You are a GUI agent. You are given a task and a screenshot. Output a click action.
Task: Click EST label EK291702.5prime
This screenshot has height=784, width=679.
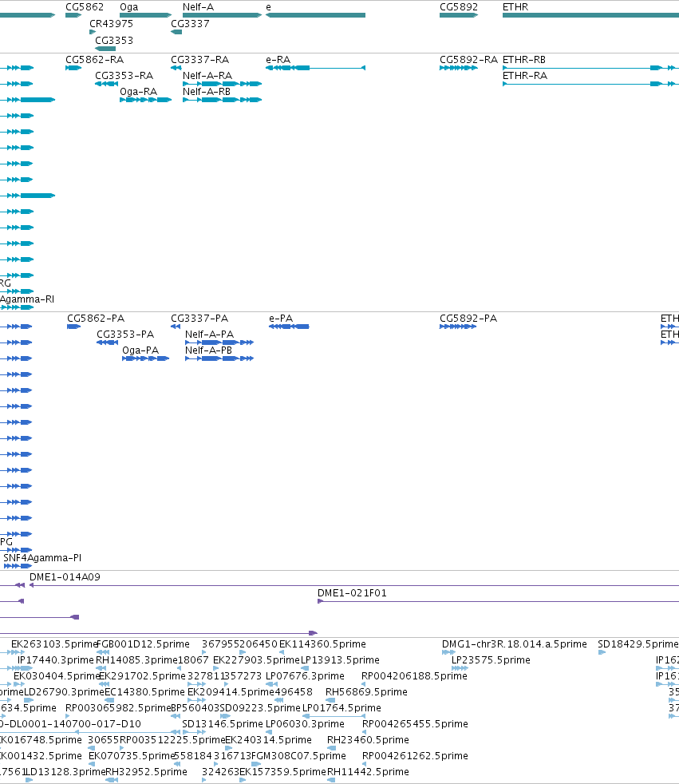[x=142, y=676]
